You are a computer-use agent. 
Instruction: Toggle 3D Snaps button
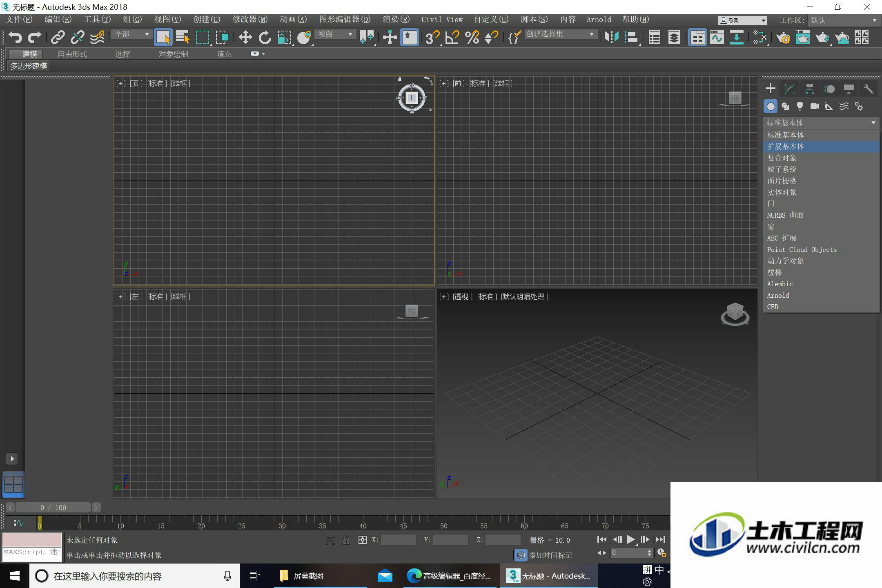point(432,38)
